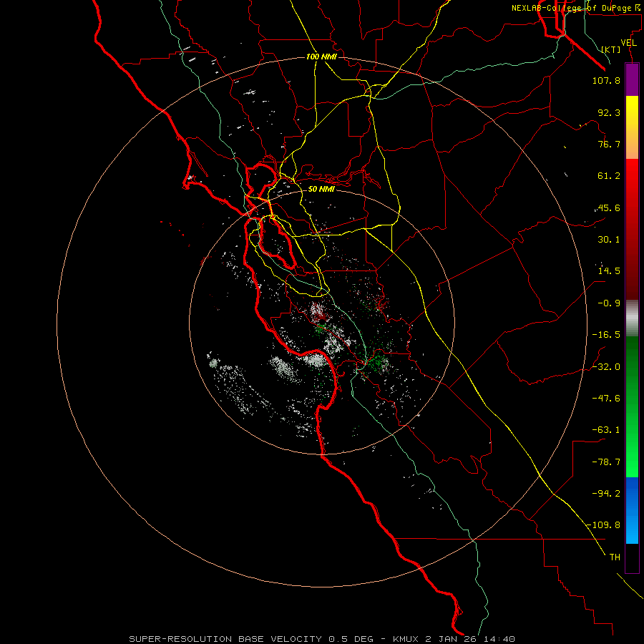The width and height of the screenshot is (644, 644).
Task: Select the -16.5 legend value
Action: point(606,335)
